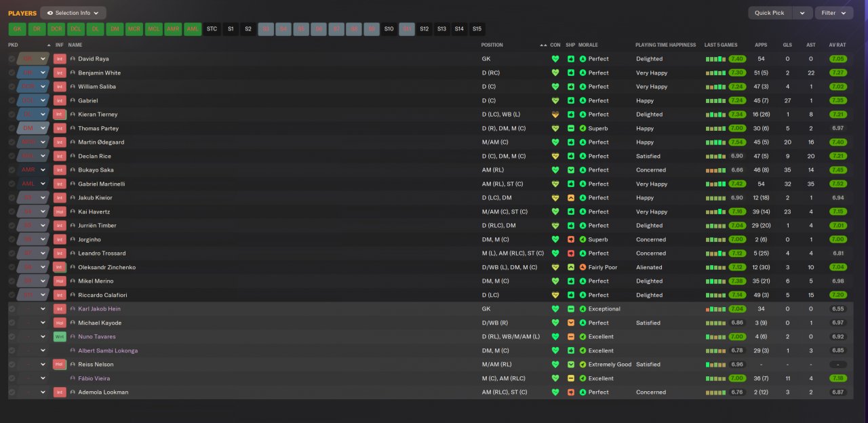Image resolution: width=868 pixels, height=423 pixels.
Task: Click the profile icon beside Martin Ødegaard
Action: tap(73, 142)
